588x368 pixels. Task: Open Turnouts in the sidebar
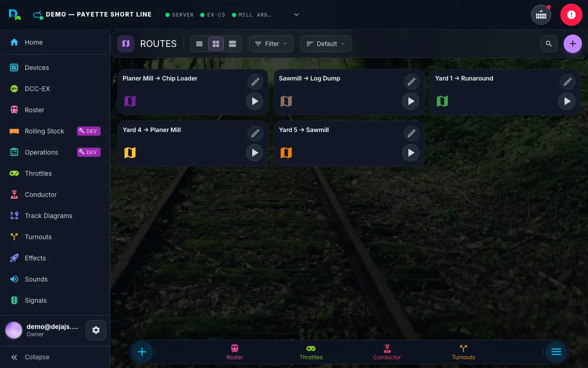(55, 237)
